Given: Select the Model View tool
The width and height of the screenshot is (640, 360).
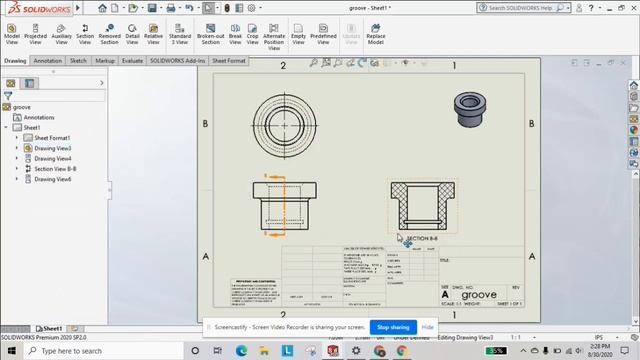Looking at the screenshot, I should click(11, 33).
